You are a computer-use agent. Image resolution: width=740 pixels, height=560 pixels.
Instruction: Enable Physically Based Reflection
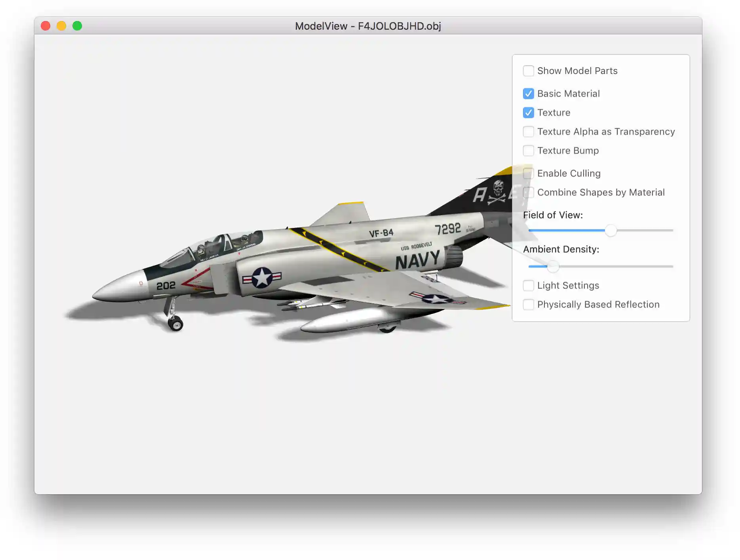click(528, 305)
